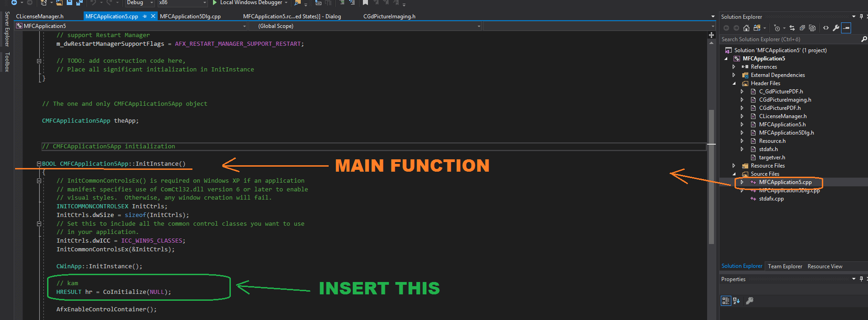Select MFCApplication5.cpp in Source Files
The height and width of the screenshot is (320, 868).
point(785,182)
